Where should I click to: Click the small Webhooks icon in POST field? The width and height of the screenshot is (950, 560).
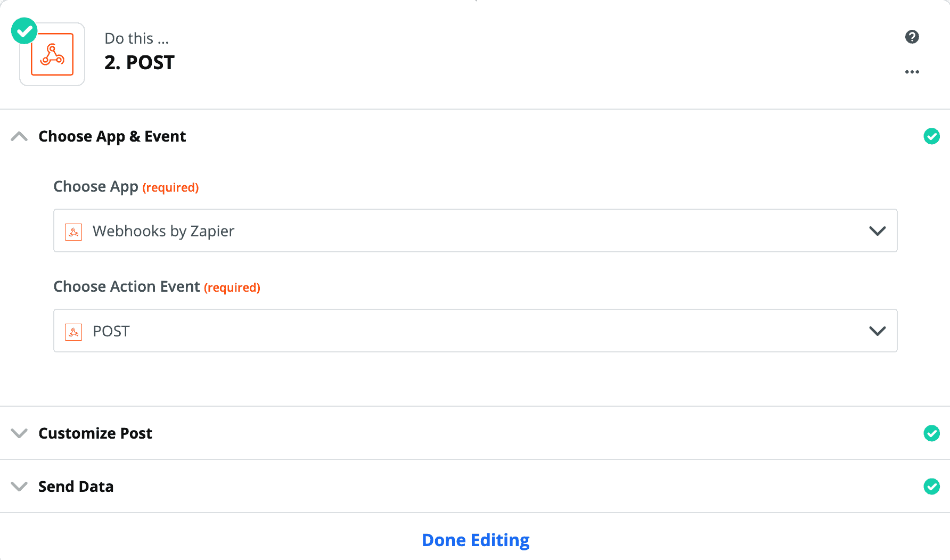point(73,332)
